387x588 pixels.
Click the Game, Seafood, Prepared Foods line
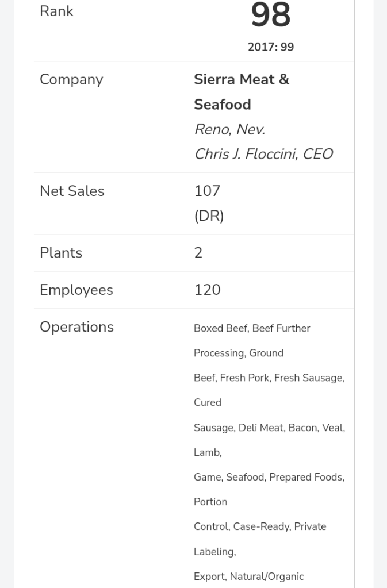click(269, 477)
